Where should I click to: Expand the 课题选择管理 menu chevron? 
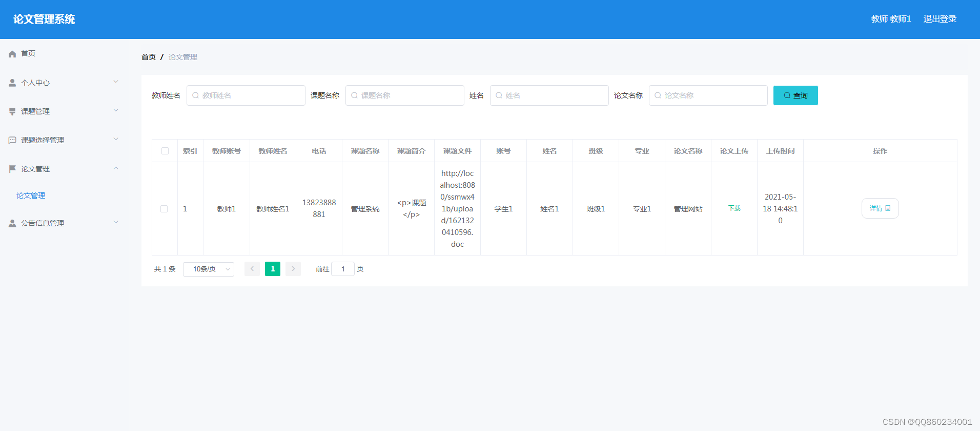116,139
